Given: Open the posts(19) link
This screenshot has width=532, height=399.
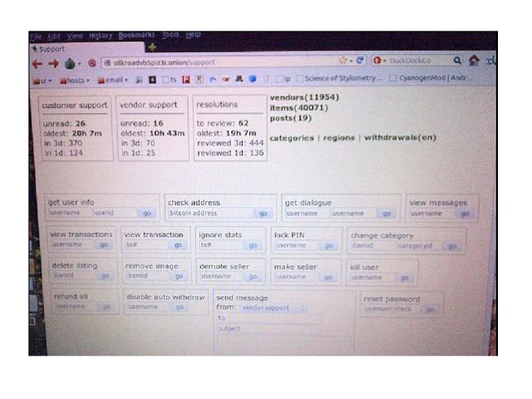Looking at the screenshot, I should click(291, 118).
